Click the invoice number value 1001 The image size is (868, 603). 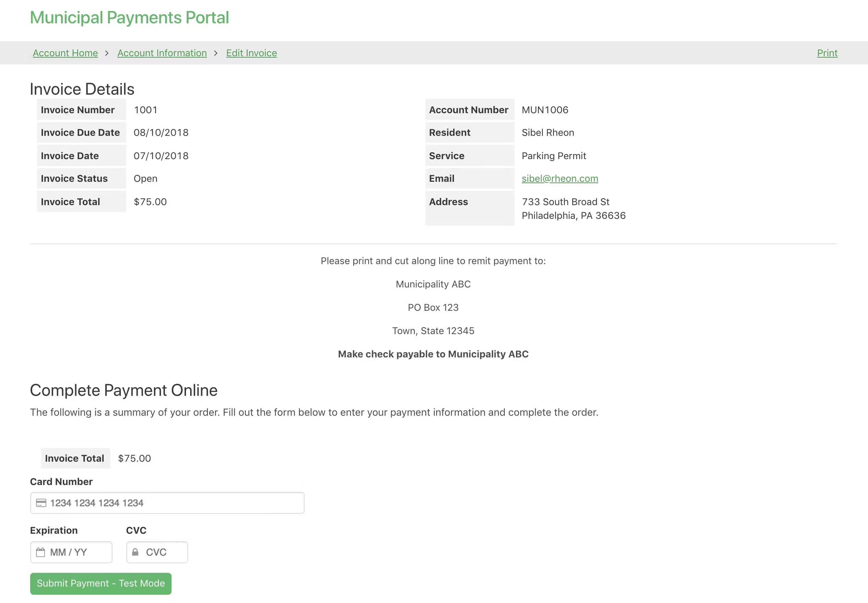[x=145, y=110]
